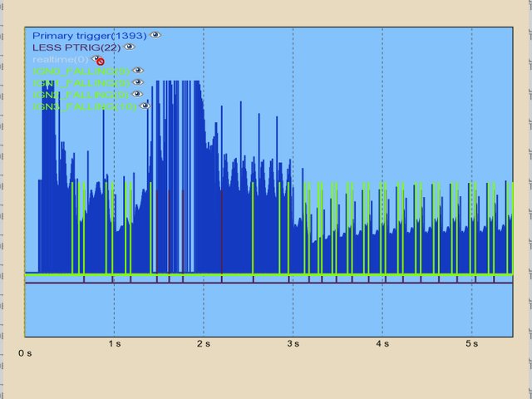This screenshot has height=399, width=532.
Task: Click the realtime legend label
Action: (60, 60)
